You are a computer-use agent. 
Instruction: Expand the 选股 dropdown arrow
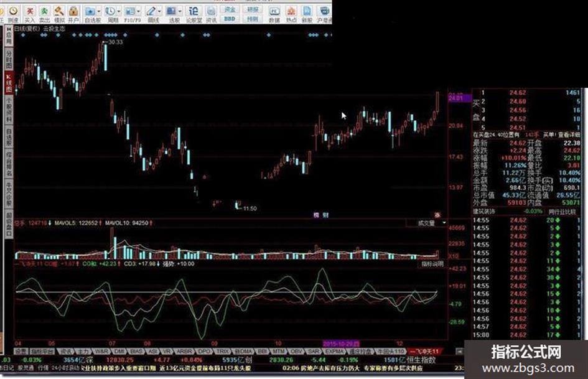[x=180, y=12]
